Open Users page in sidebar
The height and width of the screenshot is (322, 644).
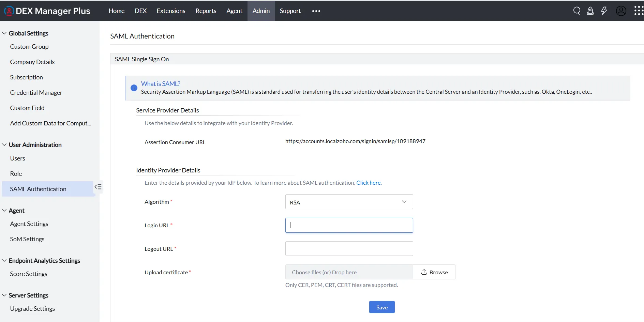tap(18, 158)
